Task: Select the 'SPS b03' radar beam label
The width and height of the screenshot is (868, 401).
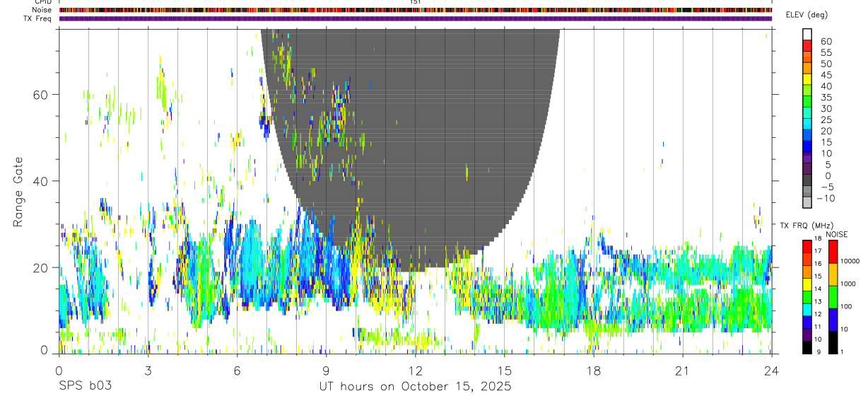Action: (x=85, y=386)
